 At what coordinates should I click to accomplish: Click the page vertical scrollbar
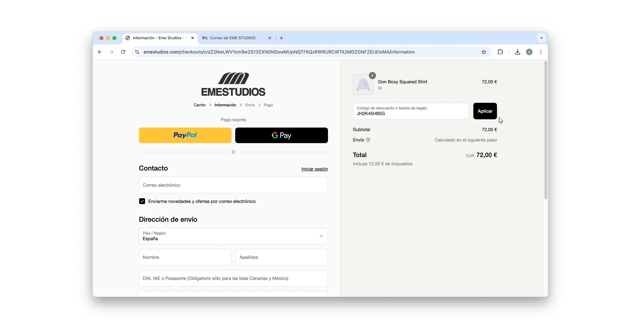click(546, 130)
